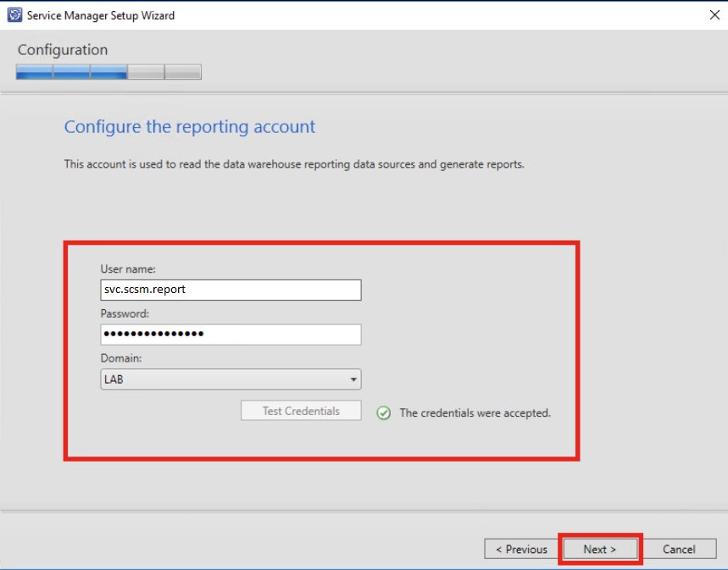Viewport: 728px width, 570px height.
Task: Click the Service Manager icon in title bar
Action: (14, 14)
